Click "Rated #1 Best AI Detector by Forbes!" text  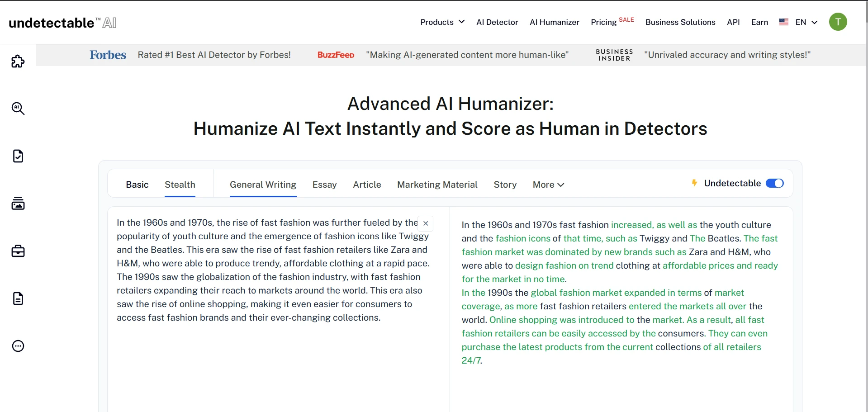pyautogui.click(x=214, y=55)
